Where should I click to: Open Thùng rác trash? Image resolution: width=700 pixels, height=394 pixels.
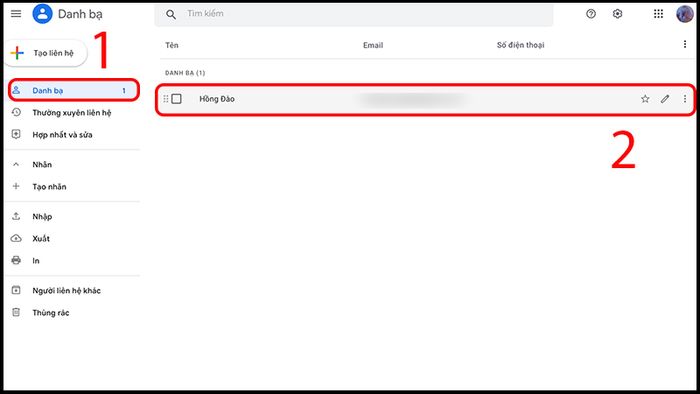pyautogui.click(x=50, y=313)
